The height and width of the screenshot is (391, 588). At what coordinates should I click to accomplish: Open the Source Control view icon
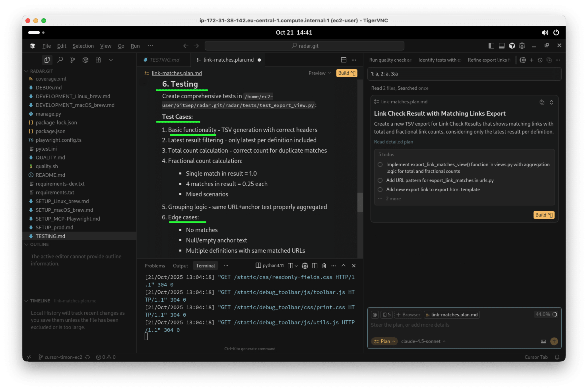point(73,60)
